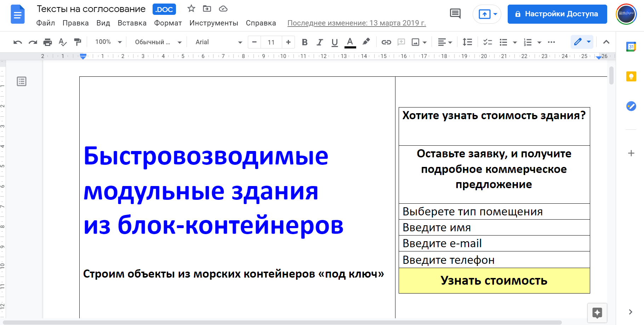Open Google Keep side panel icon
The height and width of the screenshot is (325, 644).
coord(631,76)
